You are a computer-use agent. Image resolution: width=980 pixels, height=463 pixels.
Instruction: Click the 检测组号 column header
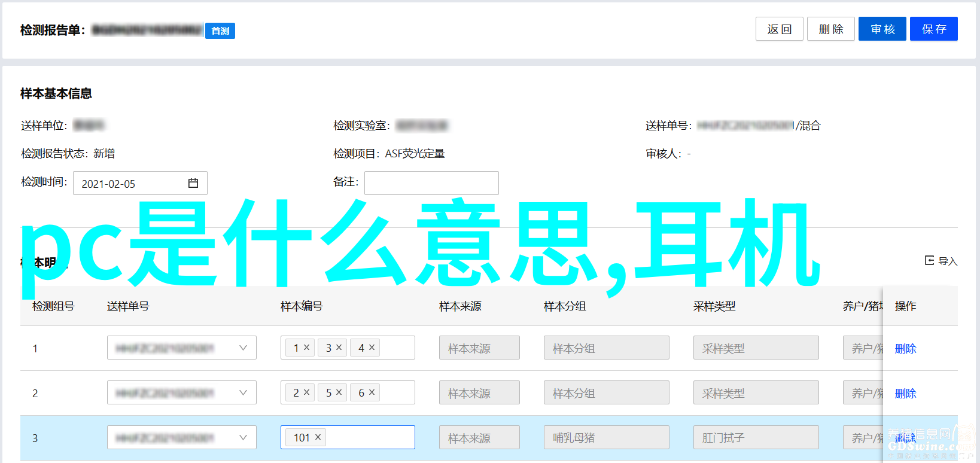click(53, 306)
